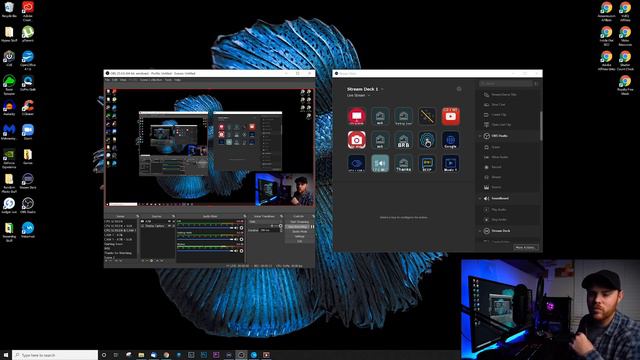The height and width of the screenshot is (360, 640).
Task: Open the uTorrent desktop shortcut
Action: [28, 34]
